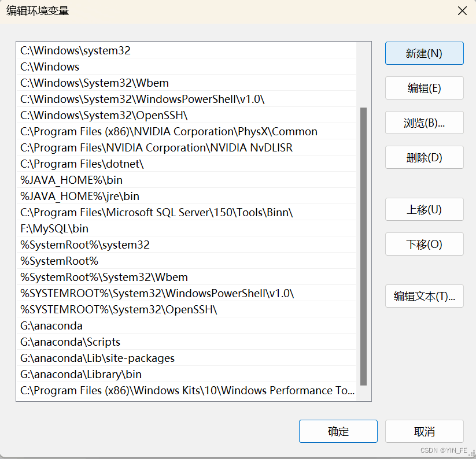Click the 下移(O) button

(424, 244)
